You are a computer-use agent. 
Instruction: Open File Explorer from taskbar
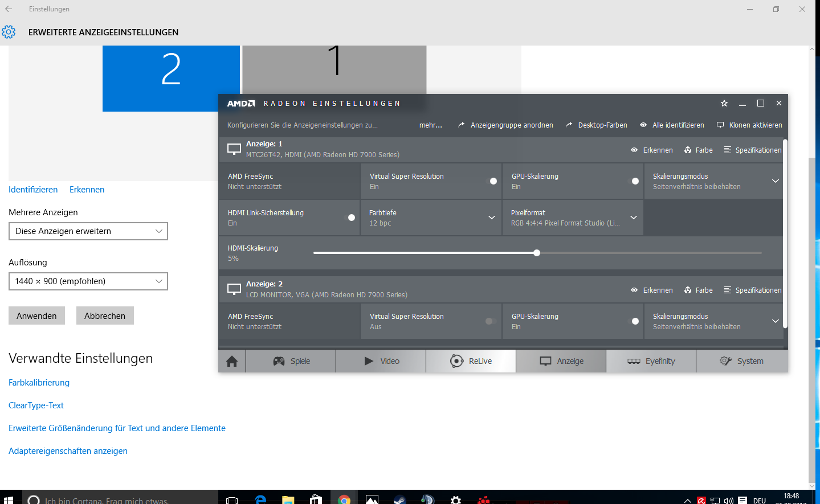click(x=288, y=500)
